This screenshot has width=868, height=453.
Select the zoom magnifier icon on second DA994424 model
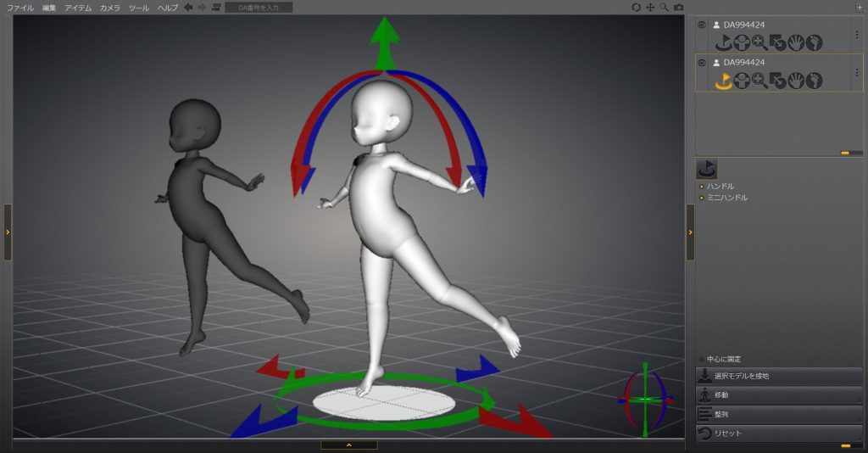759,81
